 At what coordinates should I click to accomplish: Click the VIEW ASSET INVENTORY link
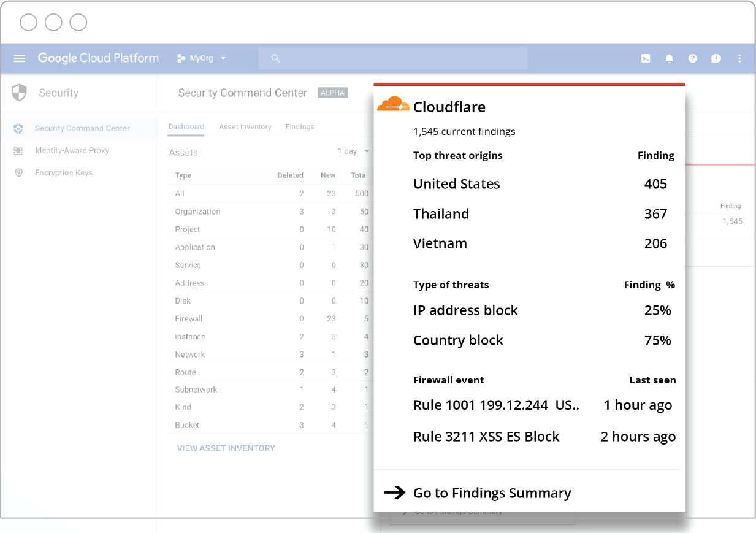pyautogui.click(x=226, y=448)
